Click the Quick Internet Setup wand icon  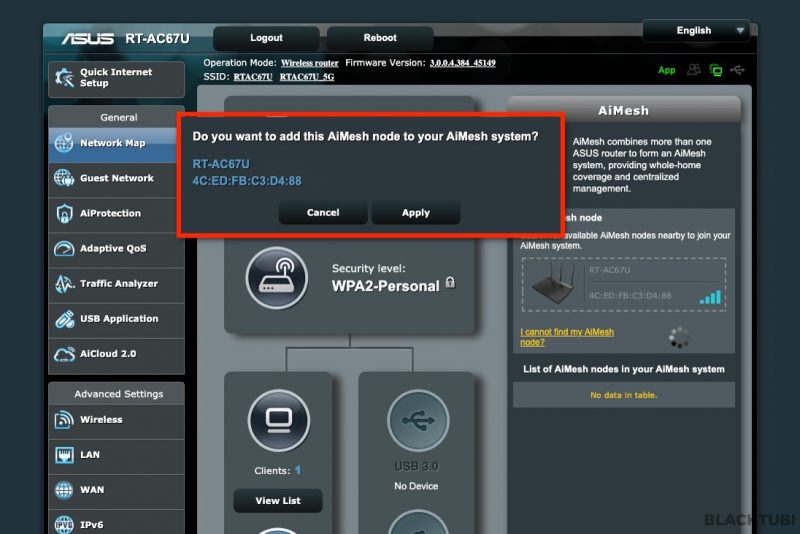coord(64,78)
